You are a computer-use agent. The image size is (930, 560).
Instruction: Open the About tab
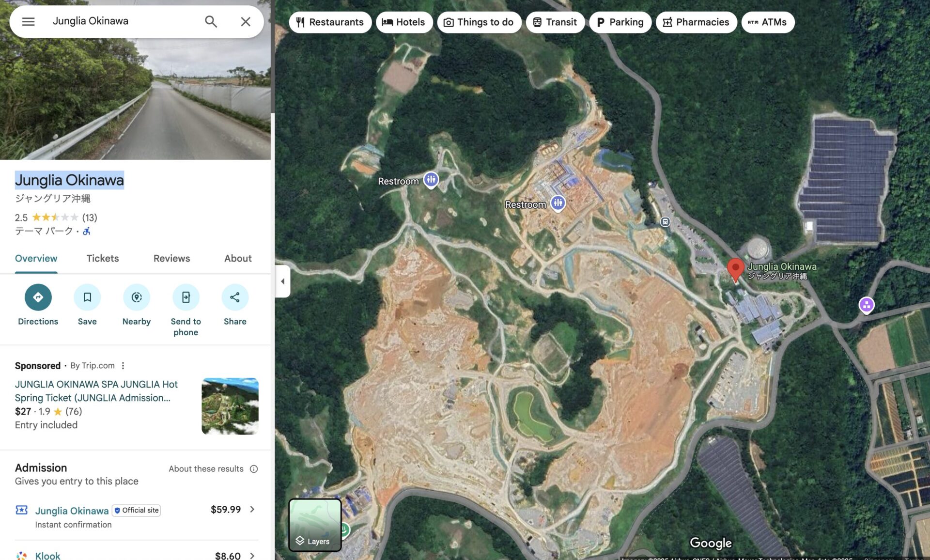[238, 259]
